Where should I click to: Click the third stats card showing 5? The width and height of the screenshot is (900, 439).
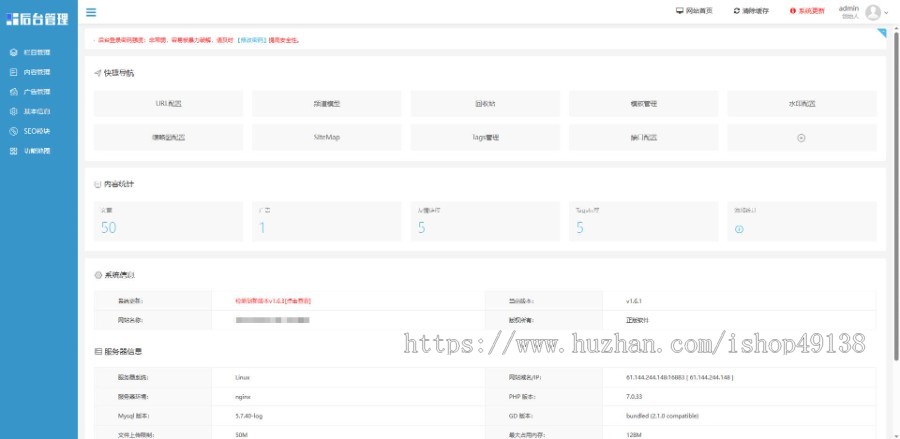coord(485,222)
